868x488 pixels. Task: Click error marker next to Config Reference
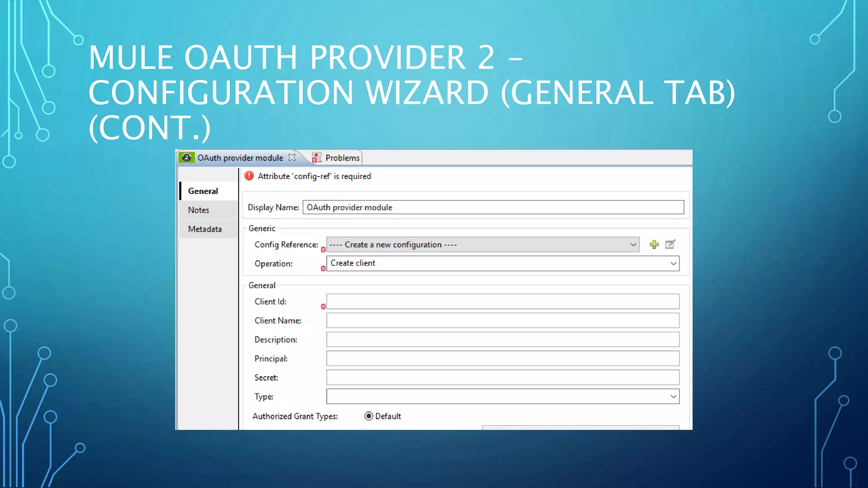coord(323,250)
